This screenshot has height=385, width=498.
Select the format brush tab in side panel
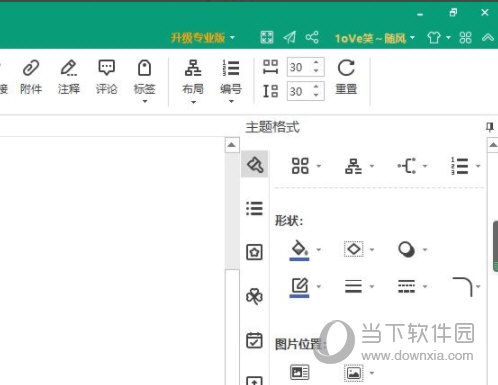coord(255,165)
